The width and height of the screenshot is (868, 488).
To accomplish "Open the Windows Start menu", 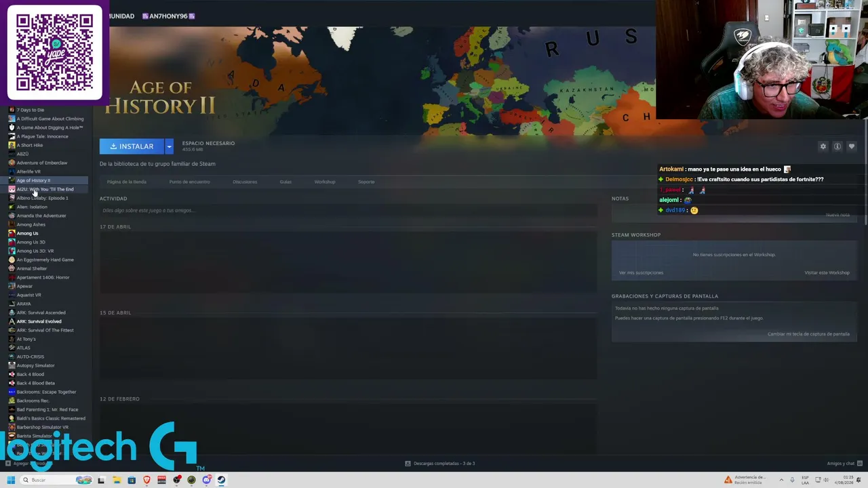I will [11, 480].
